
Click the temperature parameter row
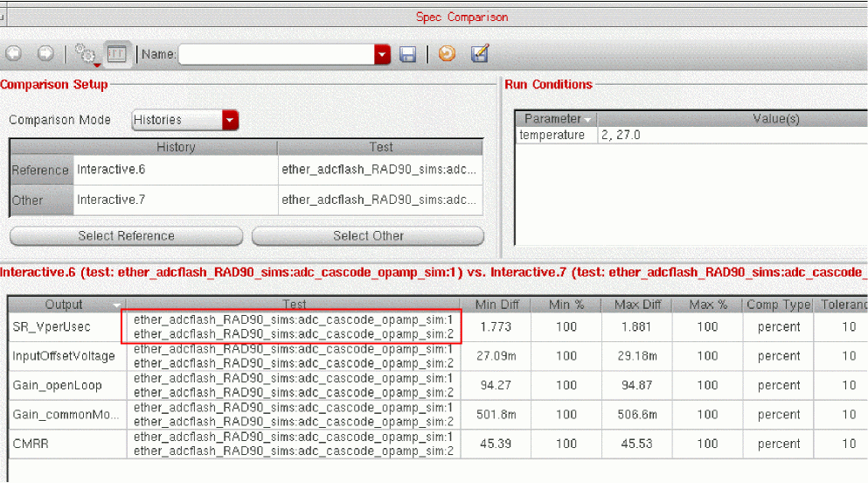552,136
